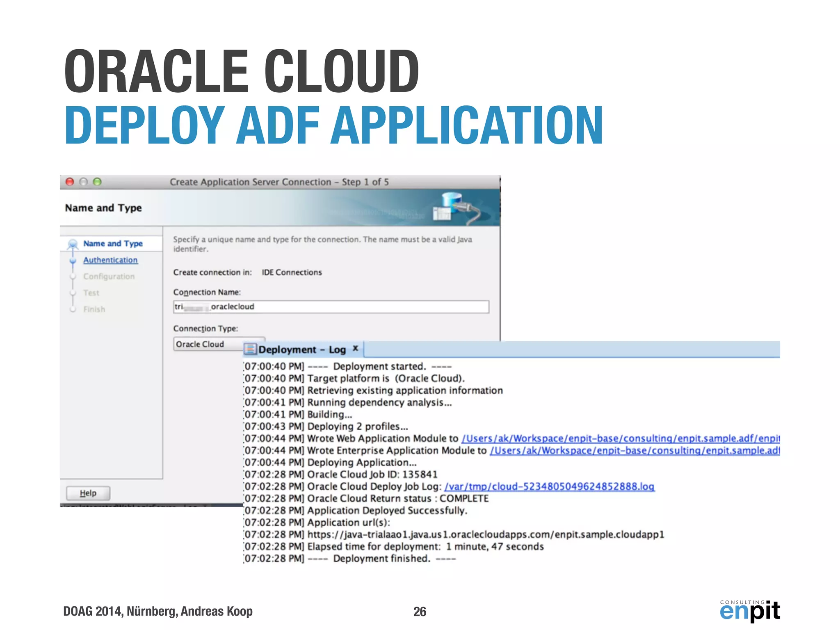The height and width of the screenshot is (630, 840).
Task: Click 'Oracle Cloud Return status : COMPLETE' line
Action: [366, 498]
